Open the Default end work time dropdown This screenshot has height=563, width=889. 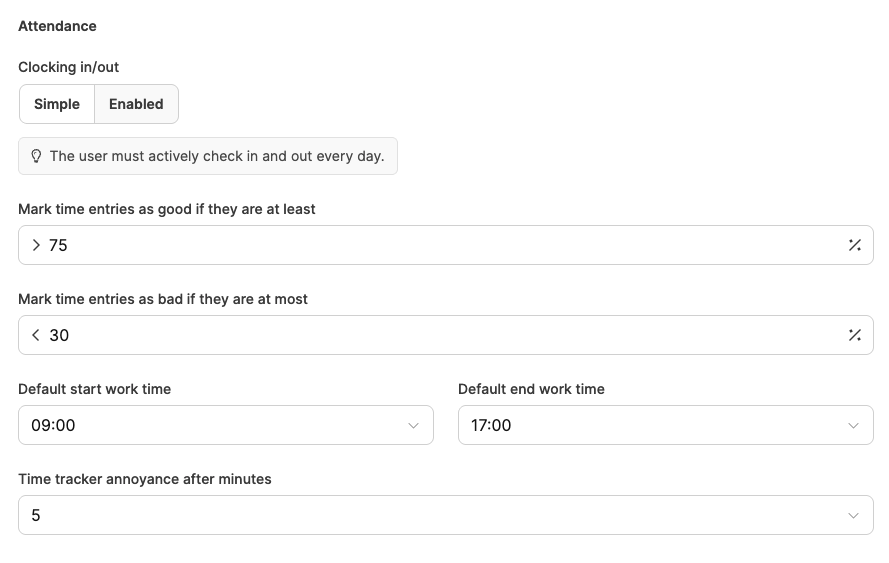[650, 425]
